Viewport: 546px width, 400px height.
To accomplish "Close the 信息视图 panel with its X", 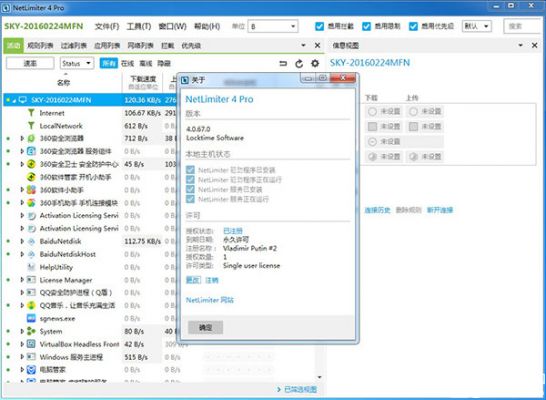I will [535, 45].
